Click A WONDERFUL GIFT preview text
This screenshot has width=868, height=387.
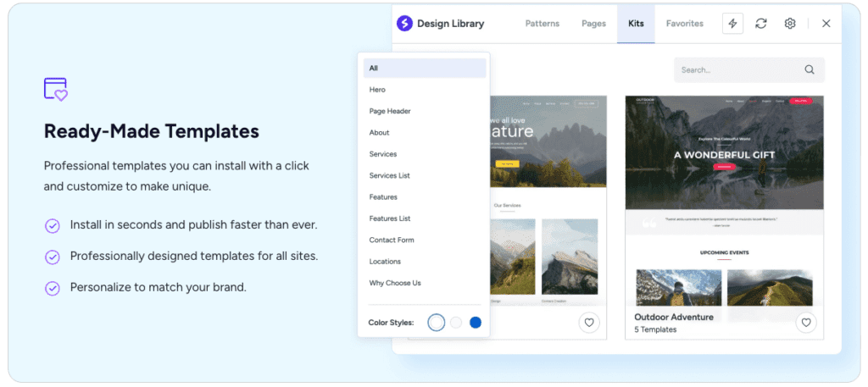(724, 155)
